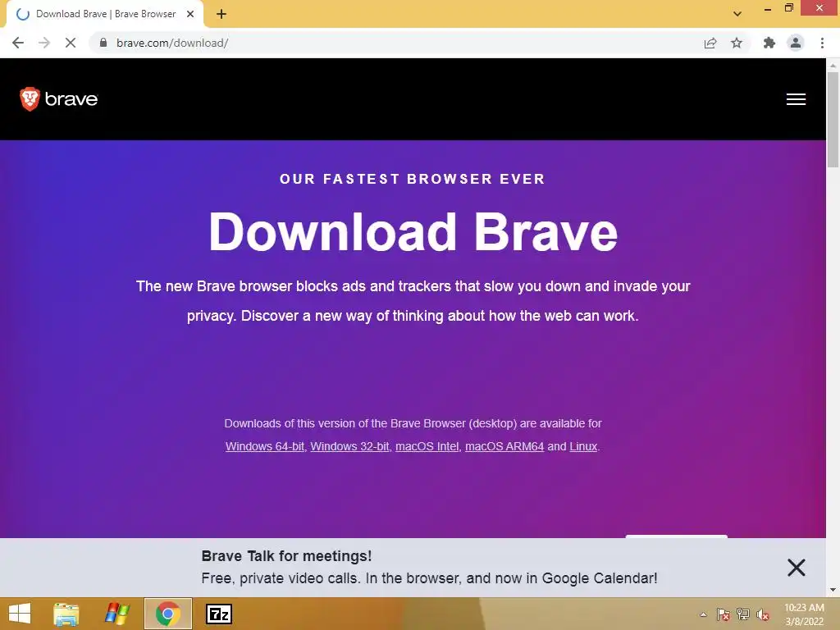The image size is (840, 630).
Task: Click the scrollbar up arrow
Action: click(833, 66)
